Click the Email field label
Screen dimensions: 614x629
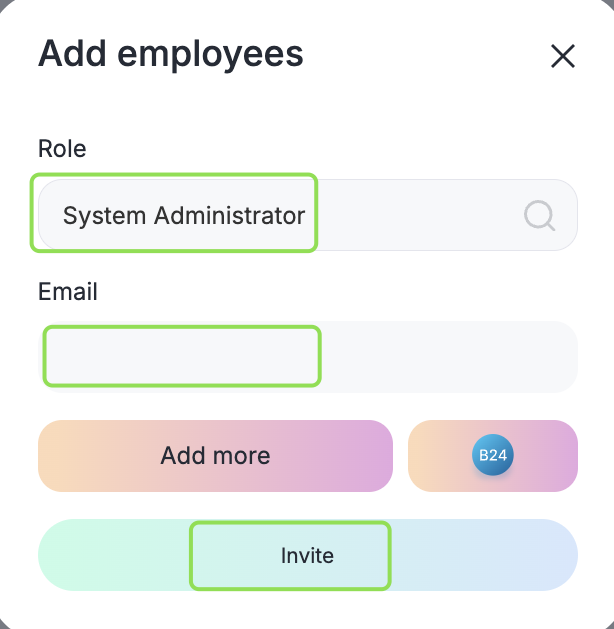point(68,292)
